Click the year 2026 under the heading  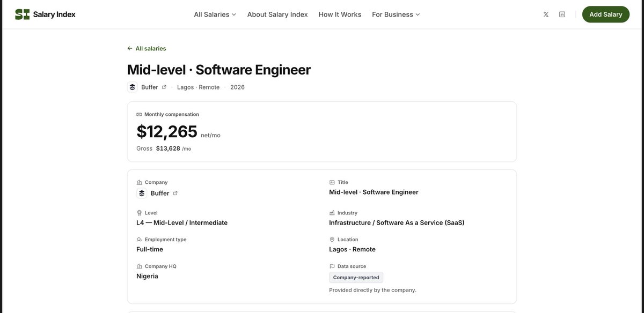pos(237,87)
